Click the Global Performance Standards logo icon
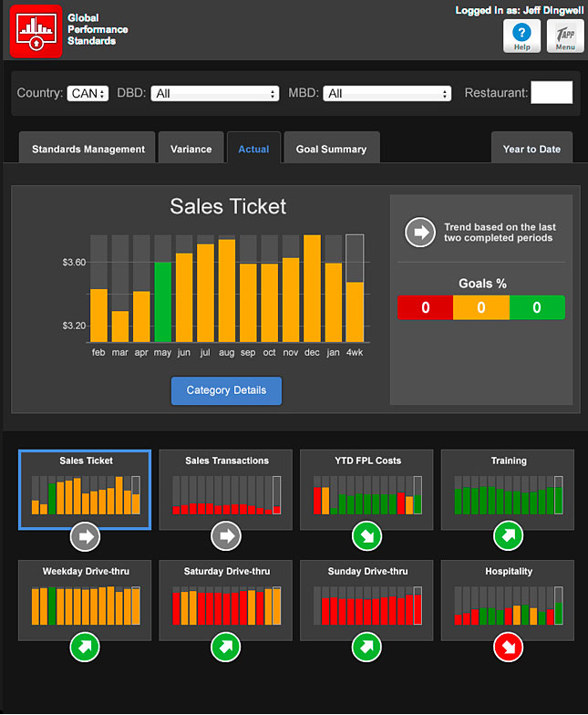The height and width of the screenshot is (715, 588). tap(36, 32)
